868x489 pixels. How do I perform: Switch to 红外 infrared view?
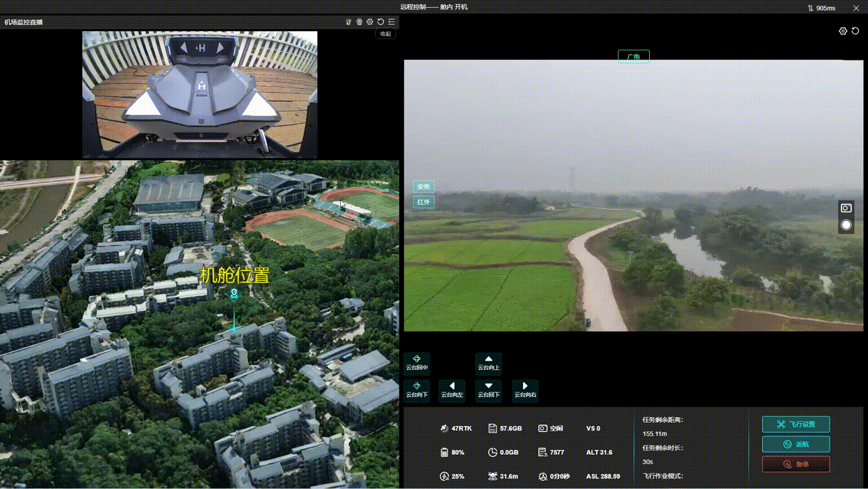click(423, 202)
